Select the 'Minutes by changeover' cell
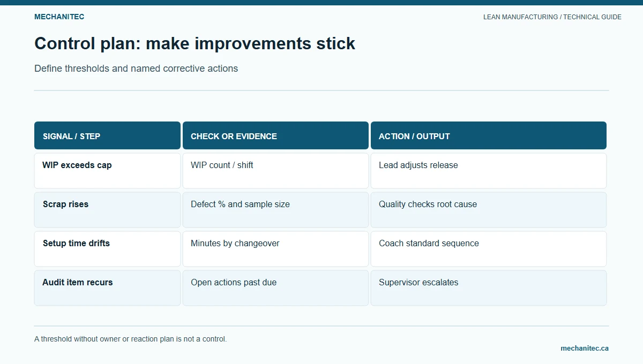Screen dimensions: 643x364 275,249
